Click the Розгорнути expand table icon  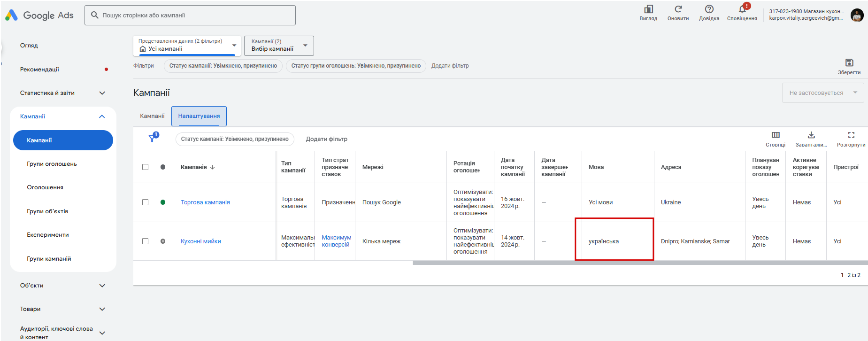pos(851,135)
